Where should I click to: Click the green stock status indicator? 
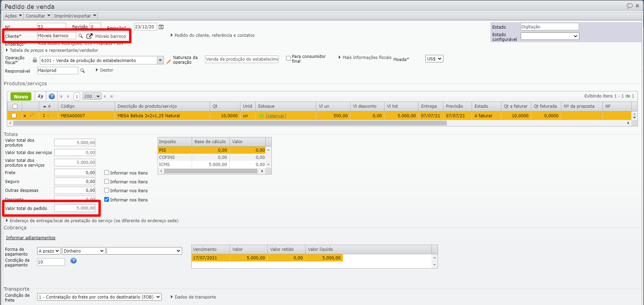coord(261,116)
